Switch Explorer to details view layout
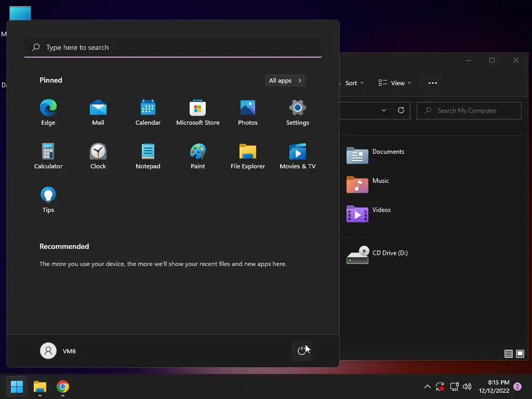The width and height of the screenshot is (532, 399). tap(508, 354)
